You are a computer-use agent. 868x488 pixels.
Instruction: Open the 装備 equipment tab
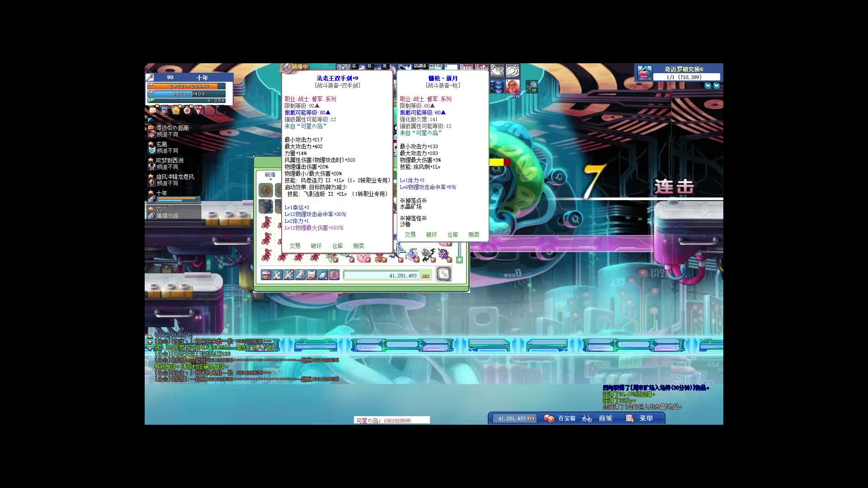(270, 175)
